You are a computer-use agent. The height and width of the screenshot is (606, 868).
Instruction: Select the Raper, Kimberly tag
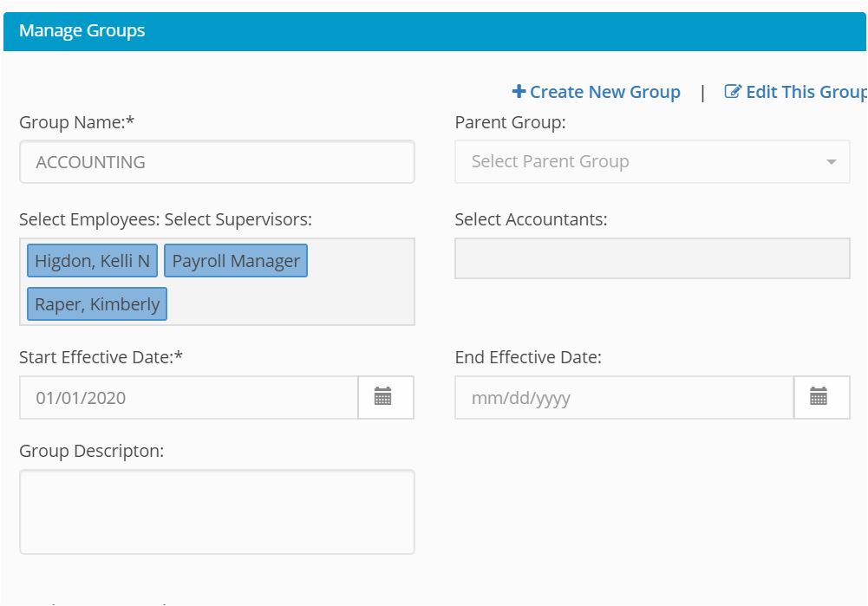coord(97,304)
